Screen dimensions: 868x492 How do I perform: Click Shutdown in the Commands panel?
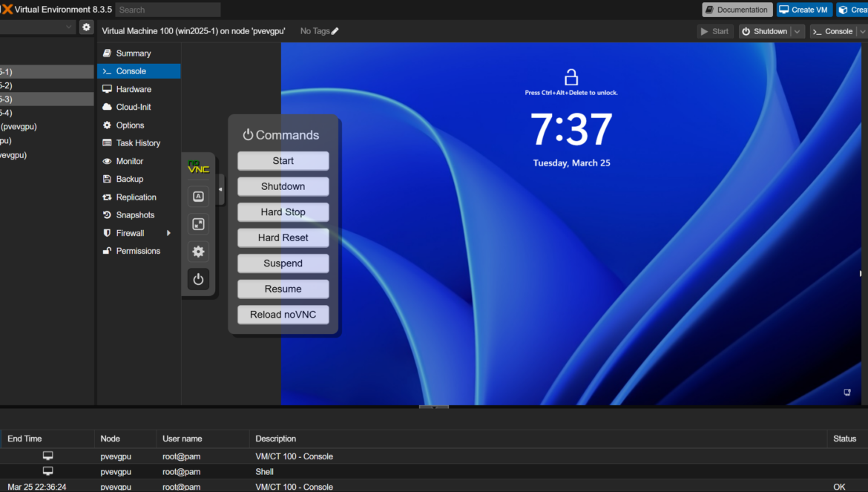(283, 186)
